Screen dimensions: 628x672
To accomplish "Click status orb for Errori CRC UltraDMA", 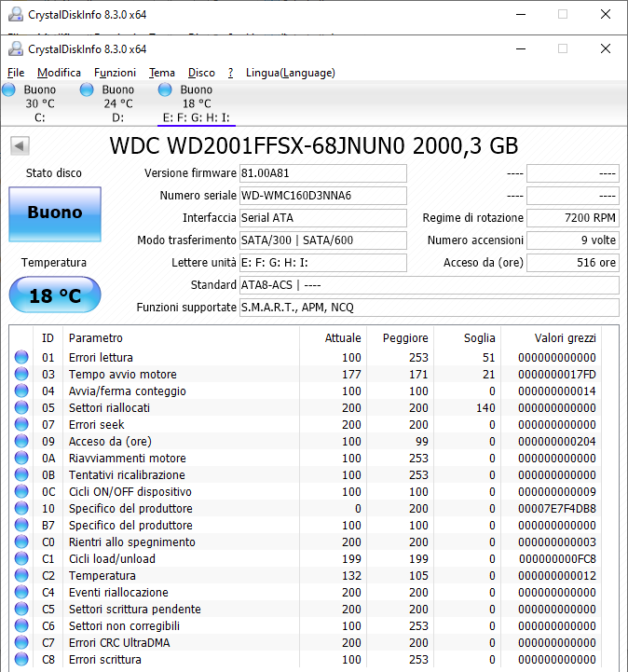I will click(21, 642).
